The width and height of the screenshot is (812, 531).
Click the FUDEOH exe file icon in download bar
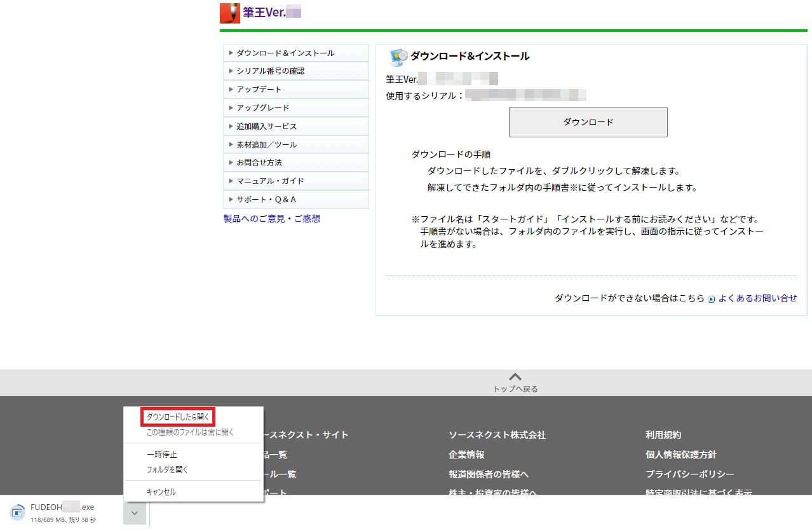pyautogui.click(x=17, y=513)
